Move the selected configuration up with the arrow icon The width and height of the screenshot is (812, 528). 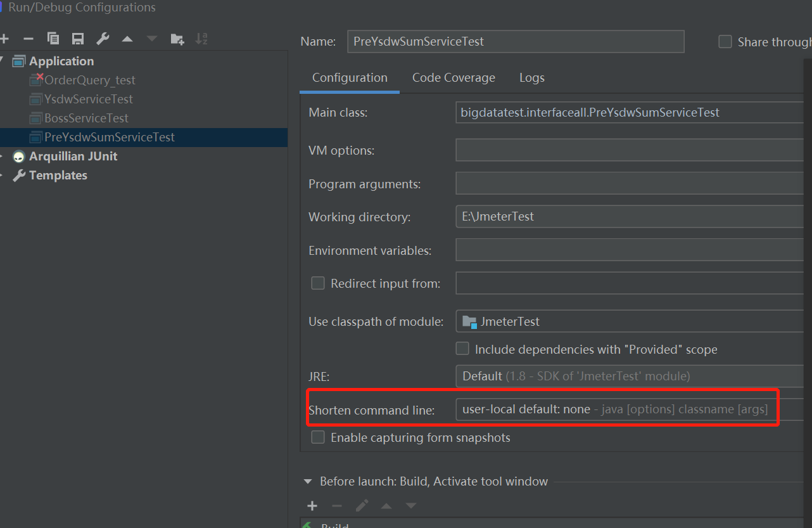[127, 39]
